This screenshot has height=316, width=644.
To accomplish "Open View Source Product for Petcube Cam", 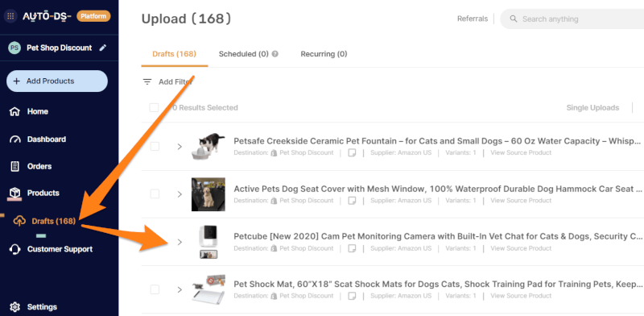I will tap(521, 248).
